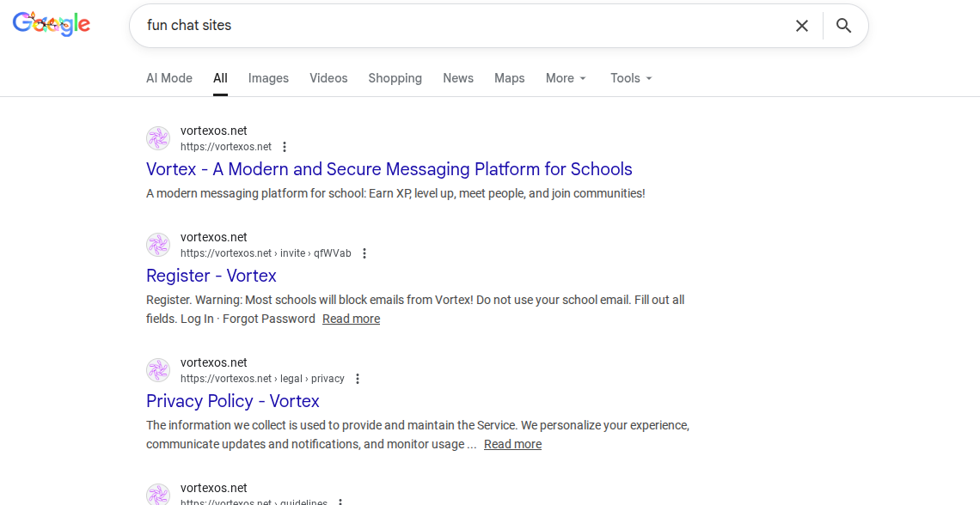Open the Shopping tab
Screen dimensions: 980x505
coord(395,78)
